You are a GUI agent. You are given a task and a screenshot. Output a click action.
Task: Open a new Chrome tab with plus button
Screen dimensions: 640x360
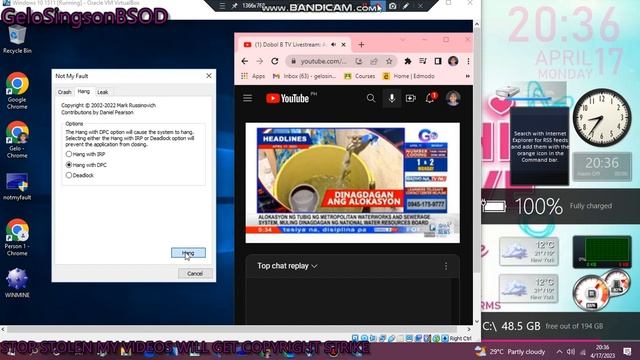pos(361,44)
